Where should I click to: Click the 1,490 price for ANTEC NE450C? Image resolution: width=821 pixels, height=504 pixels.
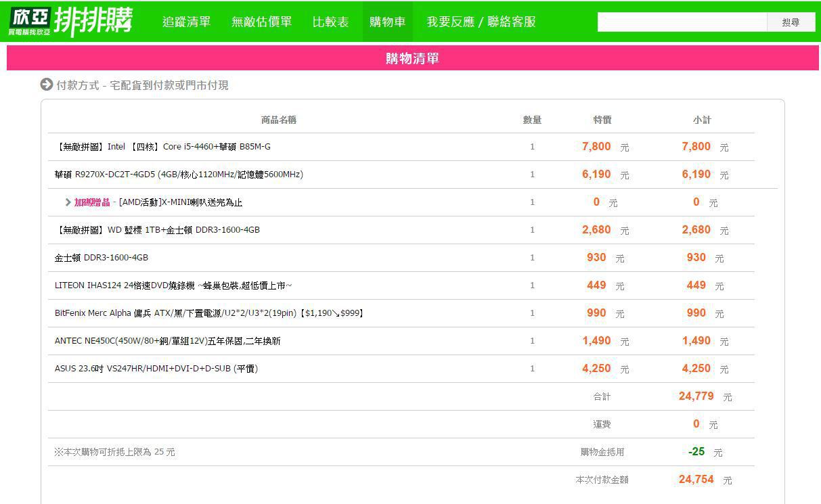point(596,341)
